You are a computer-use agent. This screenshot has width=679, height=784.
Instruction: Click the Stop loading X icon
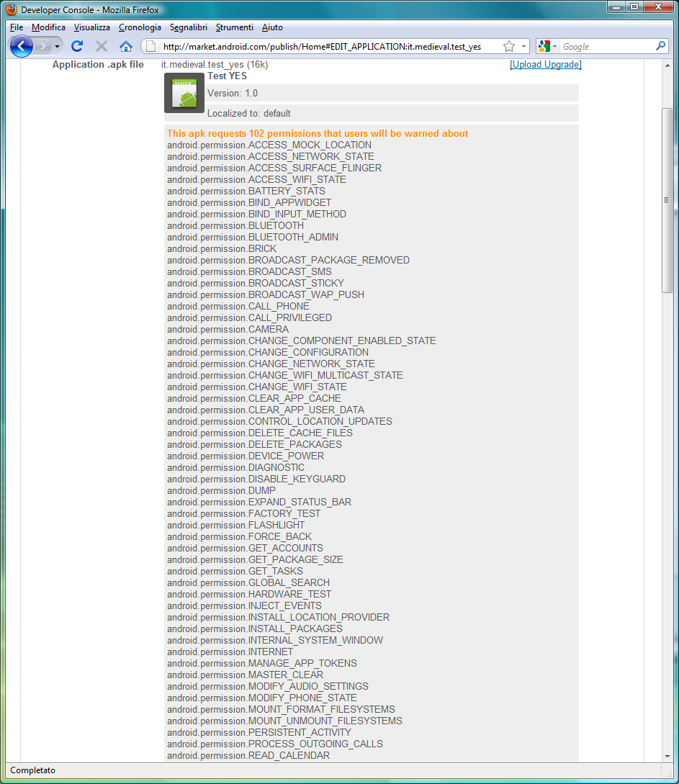tap(102, 47)
